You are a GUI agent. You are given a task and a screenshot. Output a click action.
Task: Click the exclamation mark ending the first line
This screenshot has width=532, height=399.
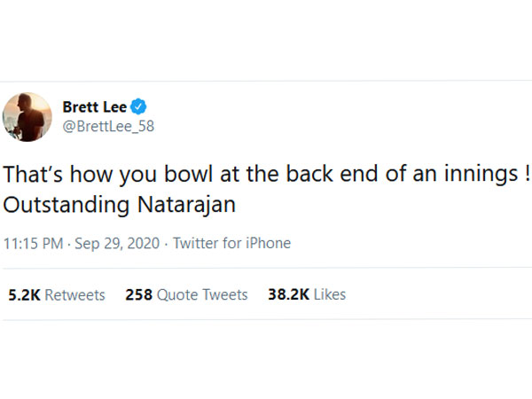526,173
